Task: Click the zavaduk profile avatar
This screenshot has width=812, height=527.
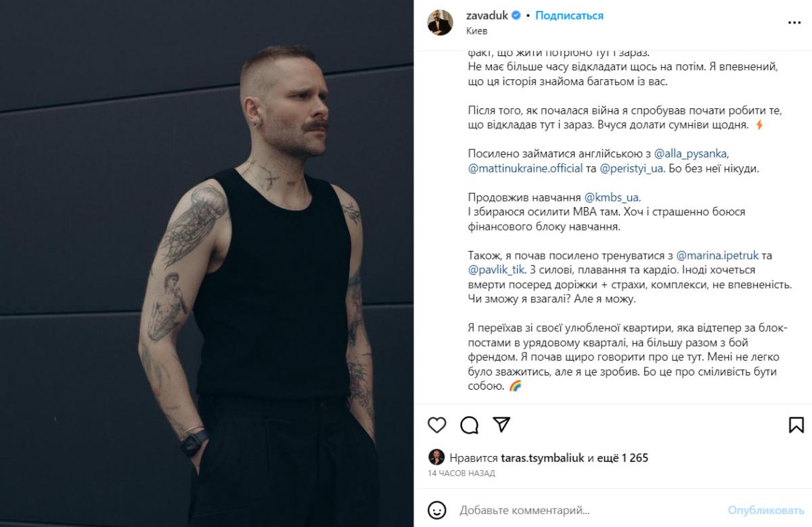Action: pos(440,22)
